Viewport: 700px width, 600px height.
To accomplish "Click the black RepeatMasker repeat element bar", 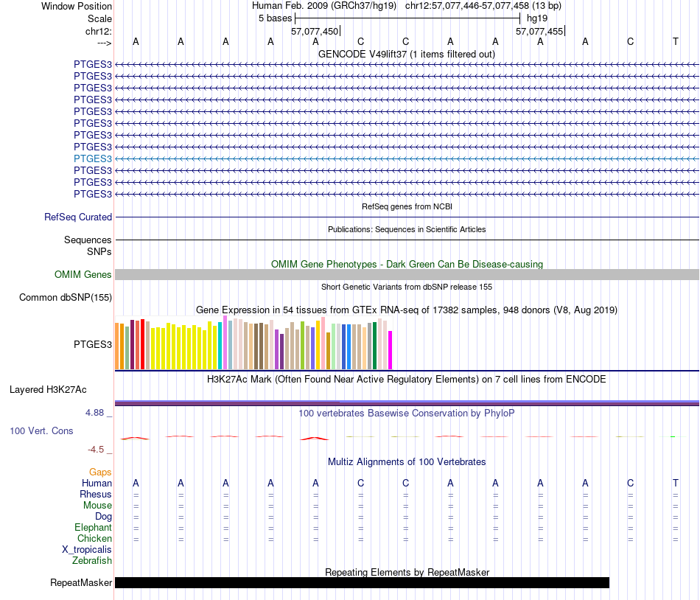I will 362,582.
